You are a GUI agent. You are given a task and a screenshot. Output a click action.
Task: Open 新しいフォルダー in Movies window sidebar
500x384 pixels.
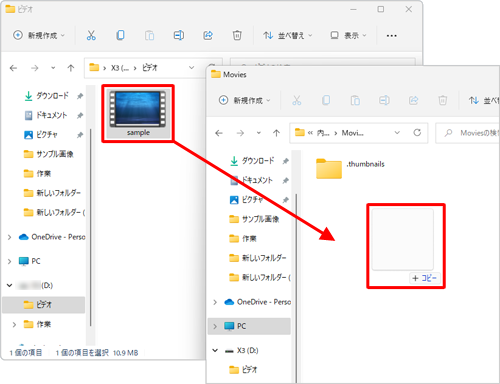(x=258, y=258)
